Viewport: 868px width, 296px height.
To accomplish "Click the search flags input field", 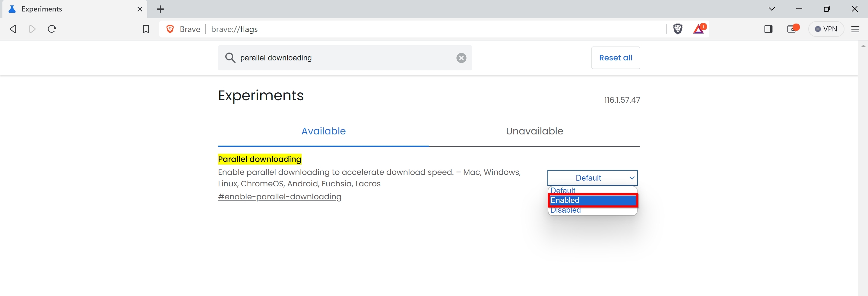I will tap(344, 58).
